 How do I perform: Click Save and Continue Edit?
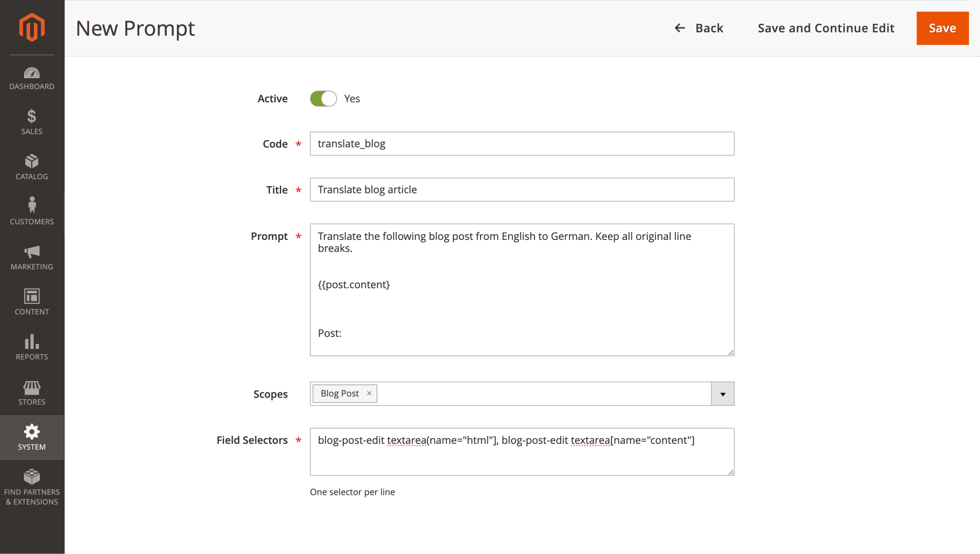[826, 28]
